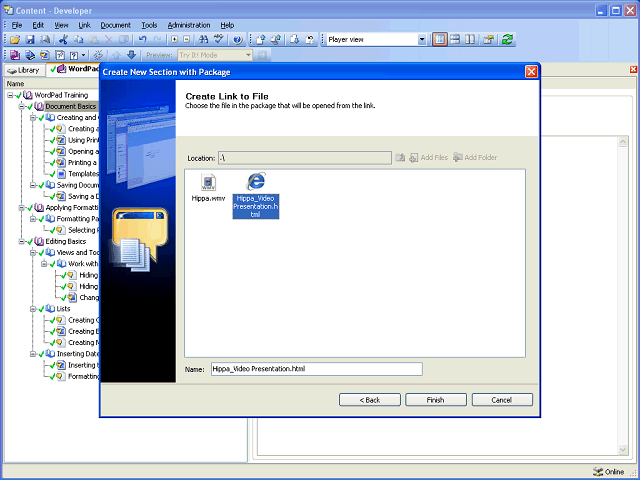Click the Check Out document icon
The height and width of the screenshot is (480, 640).
click(295, 40)
